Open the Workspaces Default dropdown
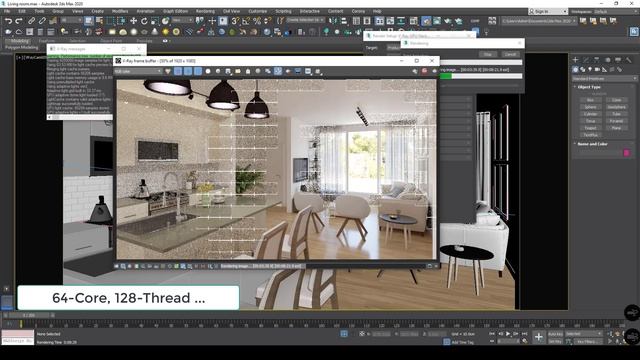The height and width of the screenshot is (360, 640). click(616, 11)
